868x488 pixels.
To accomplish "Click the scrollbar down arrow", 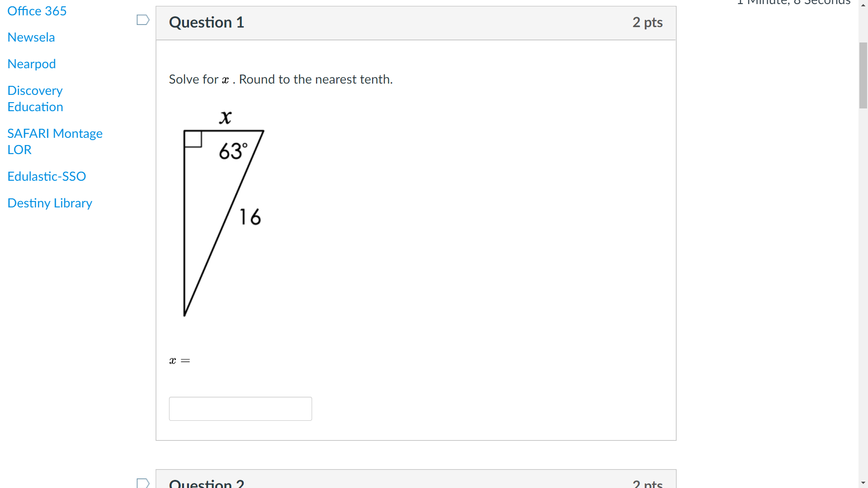I will 863,483.
